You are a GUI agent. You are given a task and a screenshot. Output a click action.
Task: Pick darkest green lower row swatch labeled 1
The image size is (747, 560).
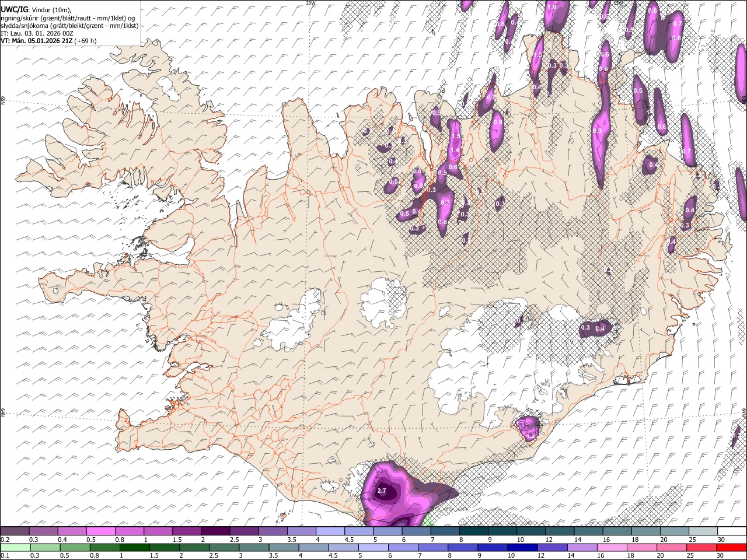pyautogui.click(x=134, y=547)
